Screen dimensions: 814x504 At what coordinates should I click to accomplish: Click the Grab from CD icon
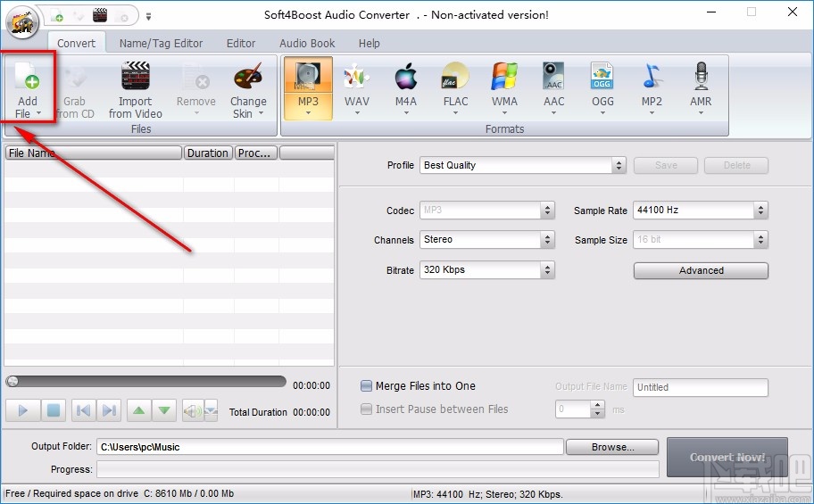point(75,76)
